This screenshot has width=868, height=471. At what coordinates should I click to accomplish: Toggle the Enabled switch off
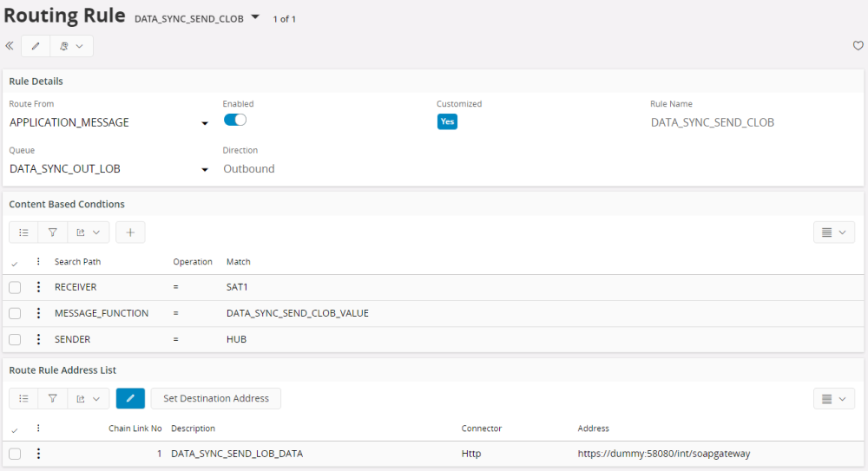click(235, 121)
